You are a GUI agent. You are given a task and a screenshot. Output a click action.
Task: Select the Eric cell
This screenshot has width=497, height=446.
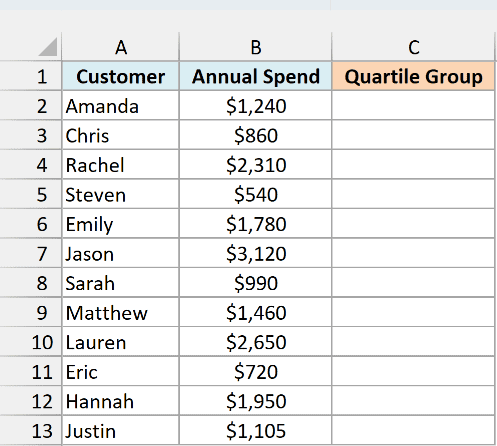[x=120, y=371]
